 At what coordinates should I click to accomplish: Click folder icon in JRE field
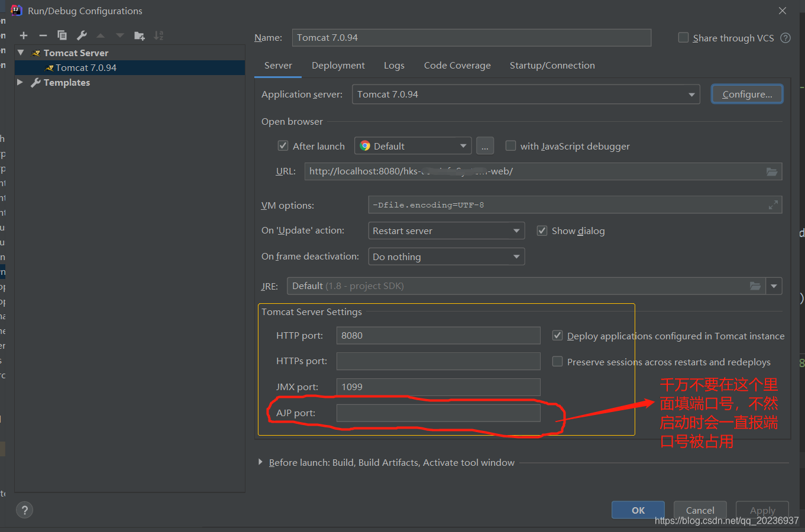(x=755, y=286)
